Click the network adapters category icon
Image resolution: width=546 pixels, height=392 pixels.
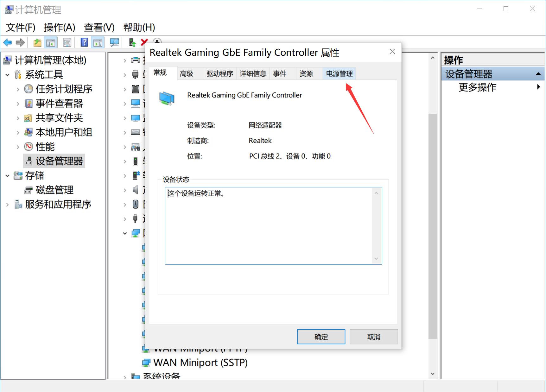tap(136, 233)
